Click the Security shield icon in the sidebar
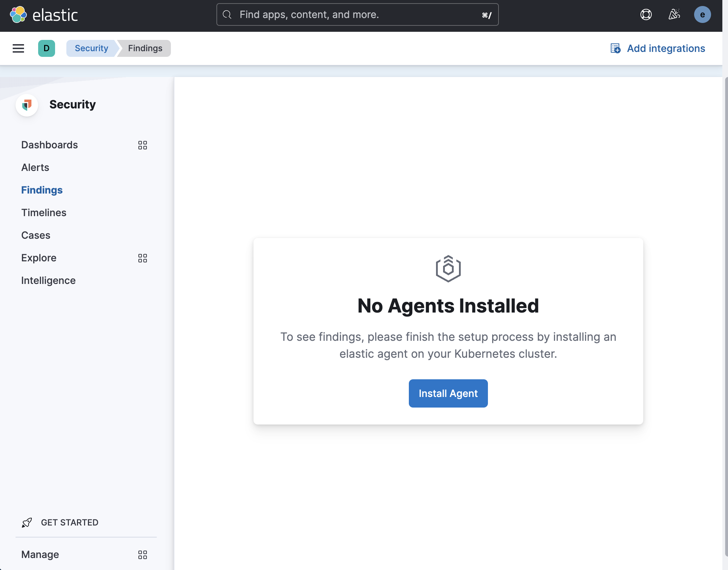This screenshot has height=570, width=728. (27, 105)
